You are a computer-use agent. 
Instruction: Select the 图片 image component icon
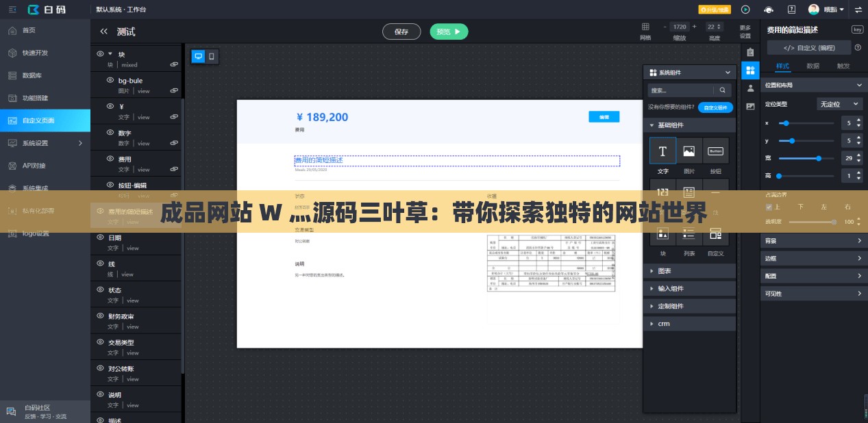689,150
